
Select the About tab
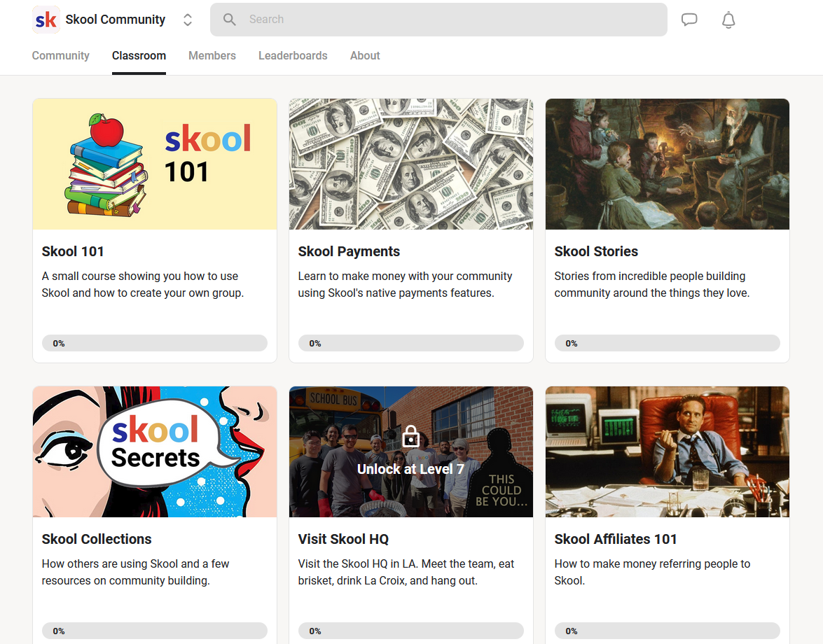[x=365, y=56]
